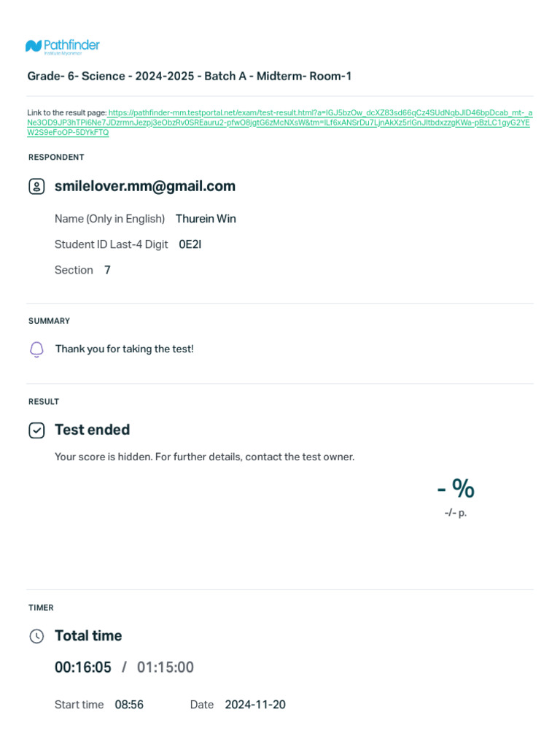
Task: Click the respondent person icon
Action: [36, 187]
